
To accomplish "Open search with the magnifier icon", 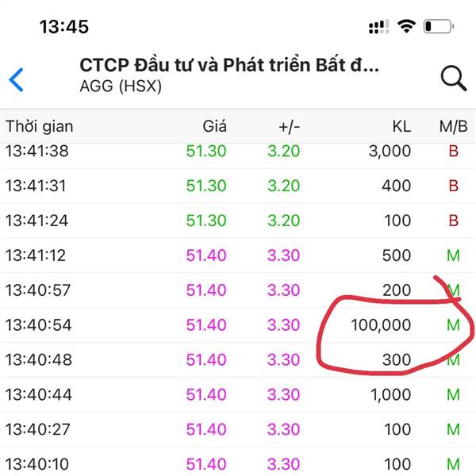I will coord(454,78).
